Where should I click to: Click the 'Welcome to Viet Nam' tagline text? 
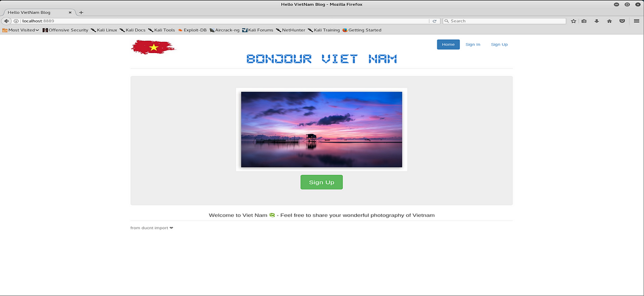[321, 215]
